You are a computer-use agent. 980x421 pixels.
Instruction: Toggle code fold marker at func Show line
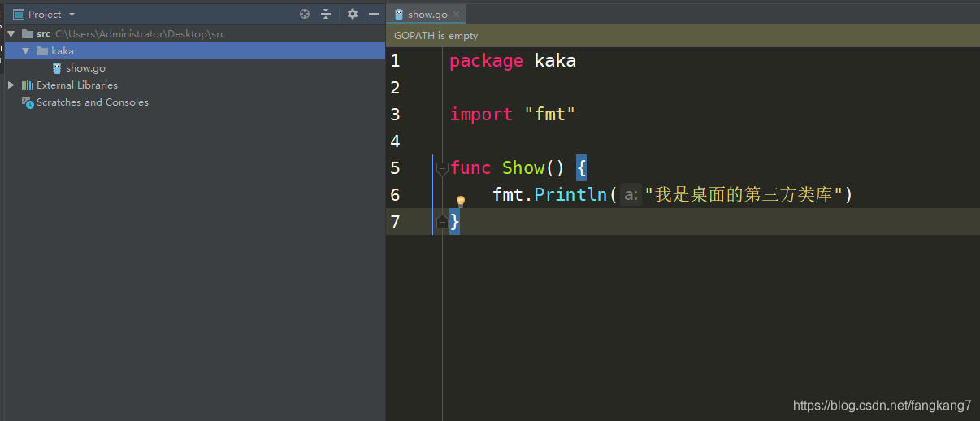tap(442, 168)
